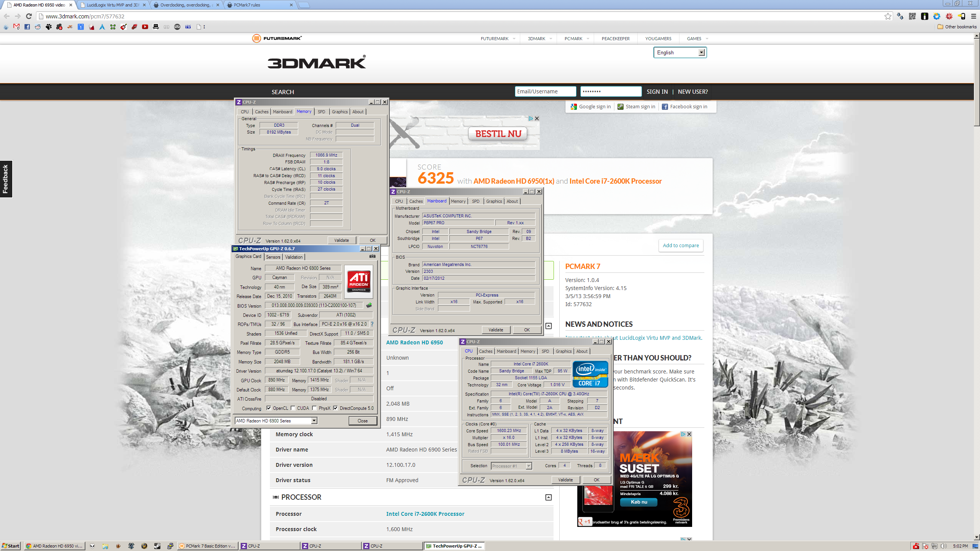This screenshot has width=980, height=551.
Task: Click the GPU-Z screenshot camera icon
Action: coord(372,256)
